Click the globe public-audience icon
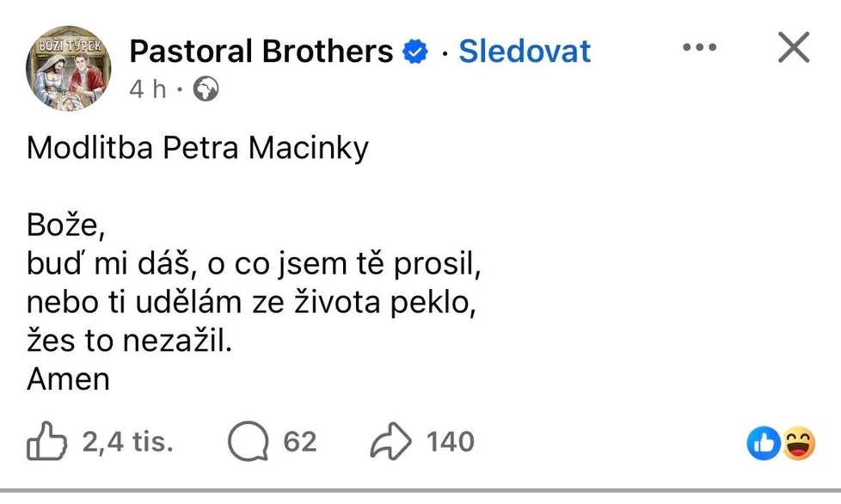 point(206,89)
